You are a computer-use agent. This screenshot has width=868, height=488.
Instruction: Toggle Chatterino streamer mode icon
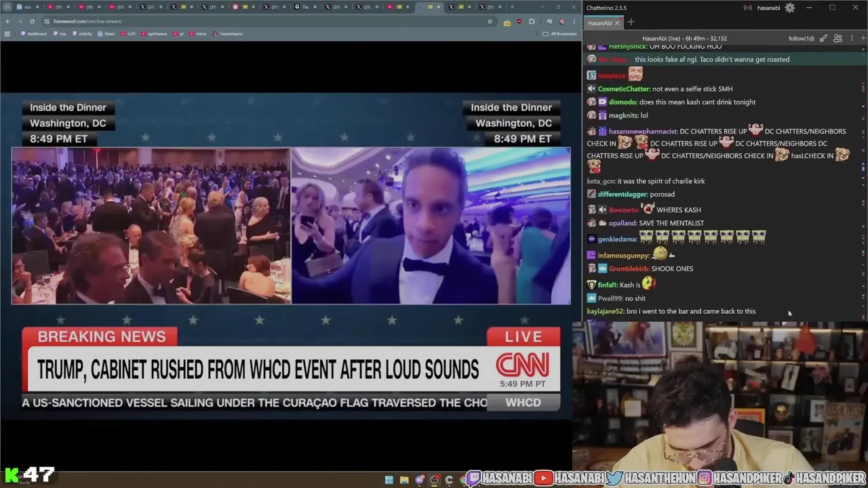click(747, 8)
